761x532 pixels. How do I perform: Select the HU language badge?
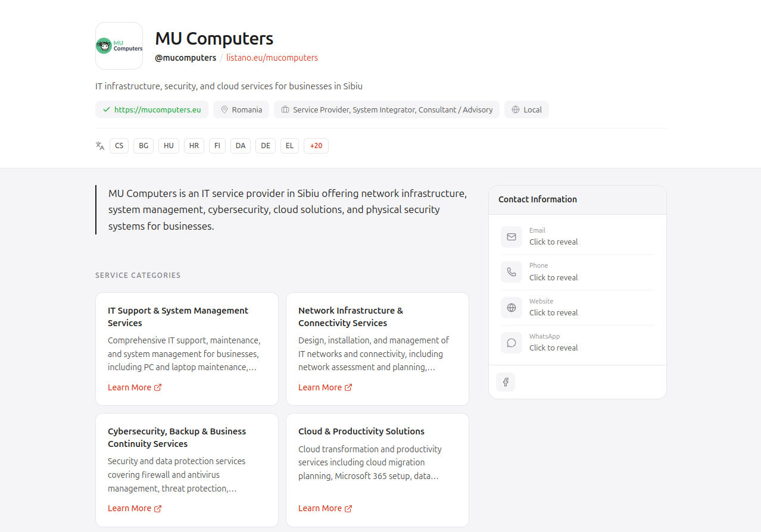tap(169, 146)
